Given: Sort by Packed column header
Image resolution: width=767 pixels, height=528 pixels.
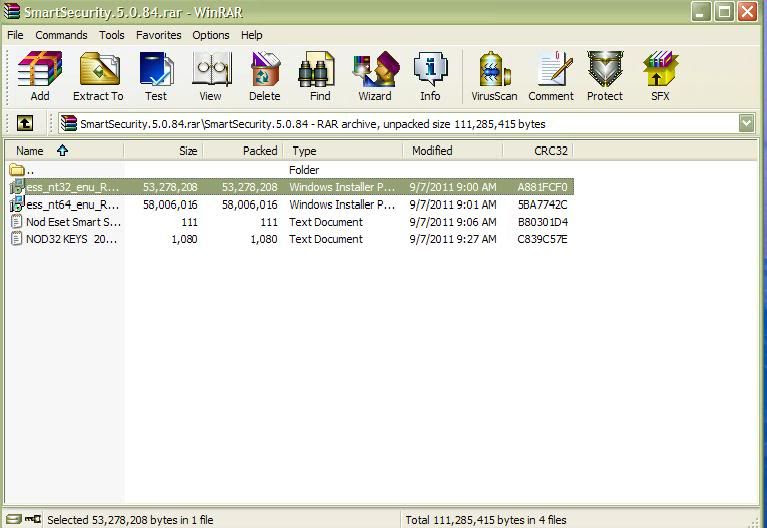Looking at the screenshot, I should [243, 151].
